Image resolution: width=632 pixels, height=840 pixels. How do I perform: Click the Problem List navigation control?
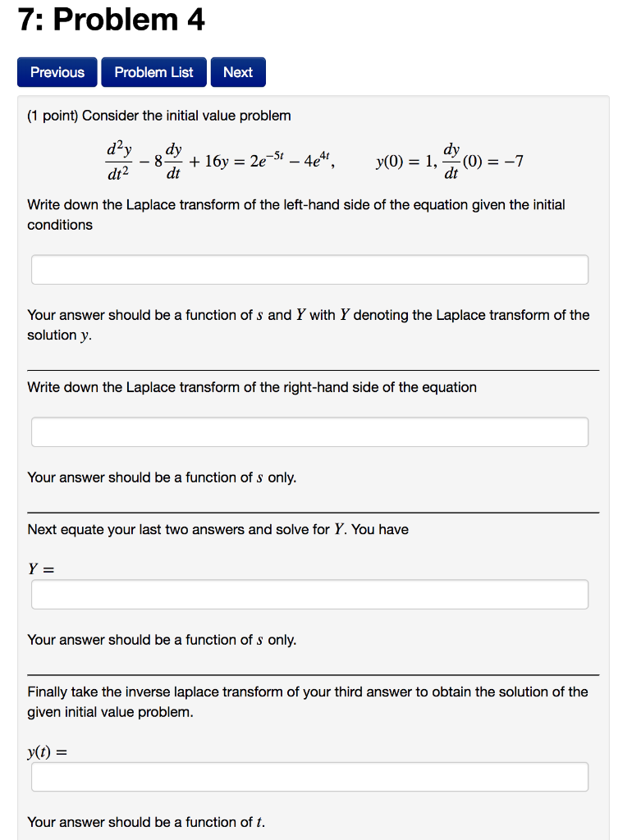point(153,72)
